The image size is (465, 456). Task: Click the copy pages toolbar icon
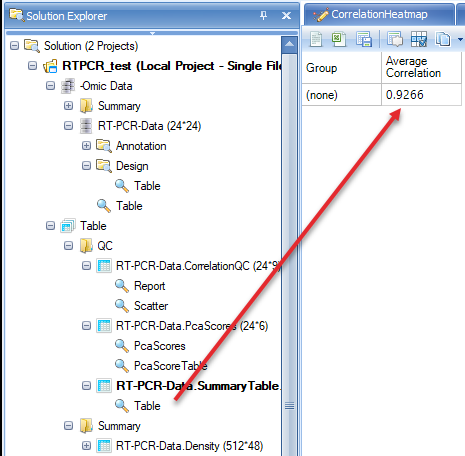click(443, 39)
